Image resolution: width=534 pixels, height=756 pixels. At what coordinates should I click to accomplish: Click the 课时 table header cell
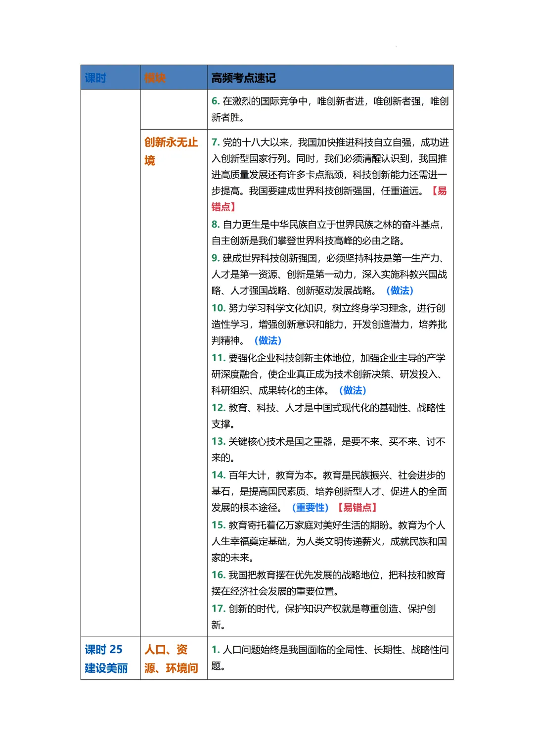[x=97, y=77]
